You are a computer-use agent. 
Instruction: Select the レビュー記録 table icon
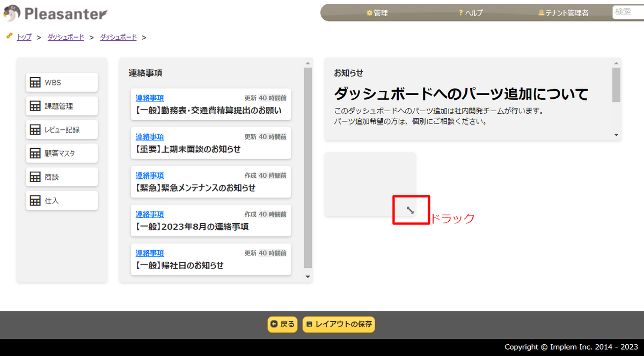click(33, 129)
